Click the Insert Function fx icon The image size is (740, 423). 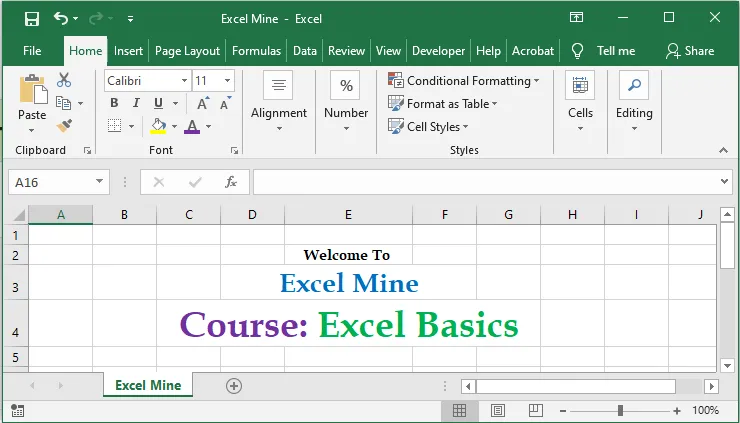231,182
